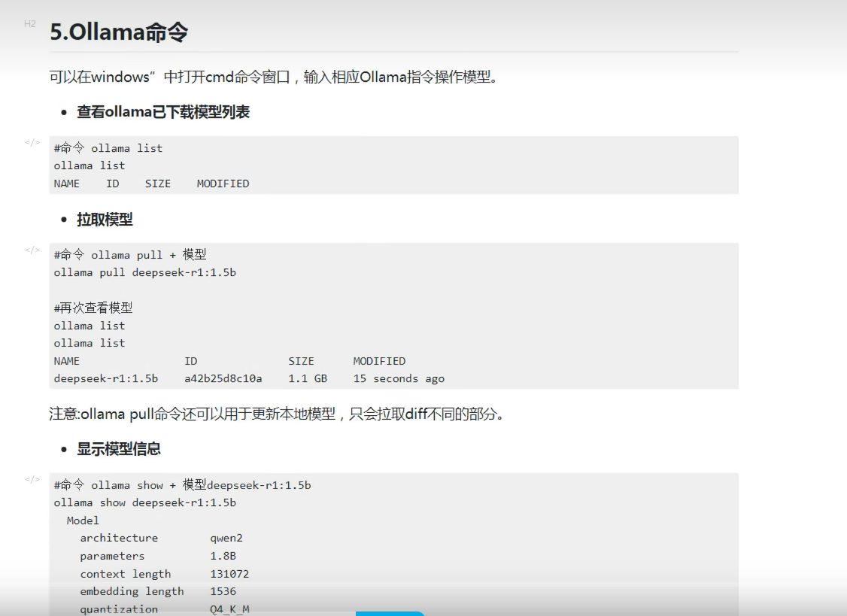Click the bullet '拉取模型'
The image size is (847, 616).
coord(105,220)
